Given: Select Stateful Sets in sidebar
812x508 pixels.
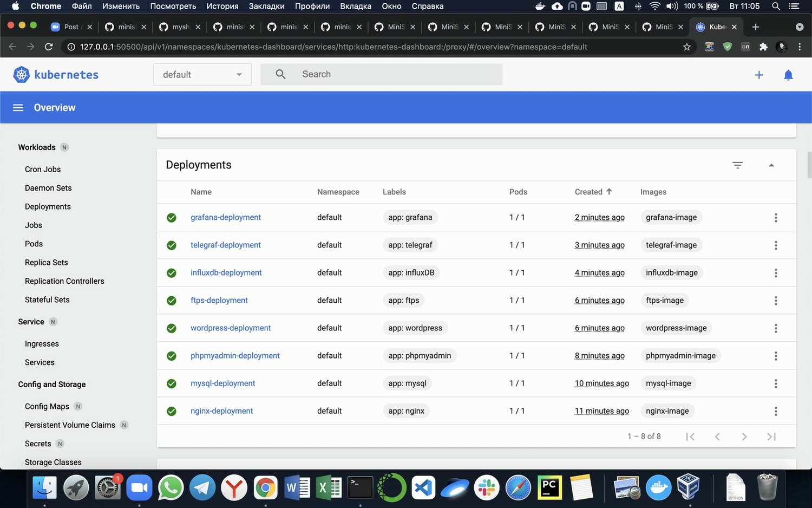Looking at the screenshot, I should [47, 299].
